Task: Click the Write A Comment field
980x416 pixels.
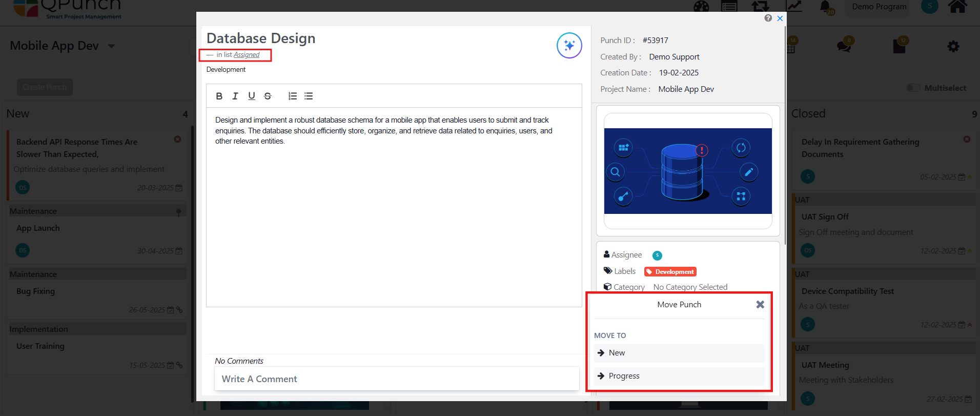Action: 397,379
